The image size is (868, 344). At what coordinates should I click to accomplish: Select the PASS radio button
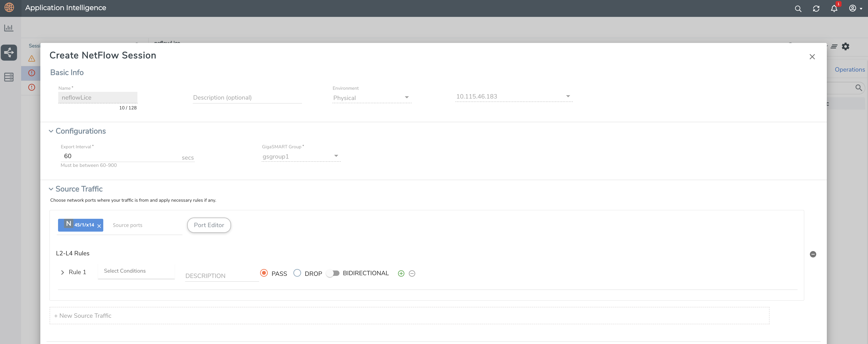pos(264,273)
